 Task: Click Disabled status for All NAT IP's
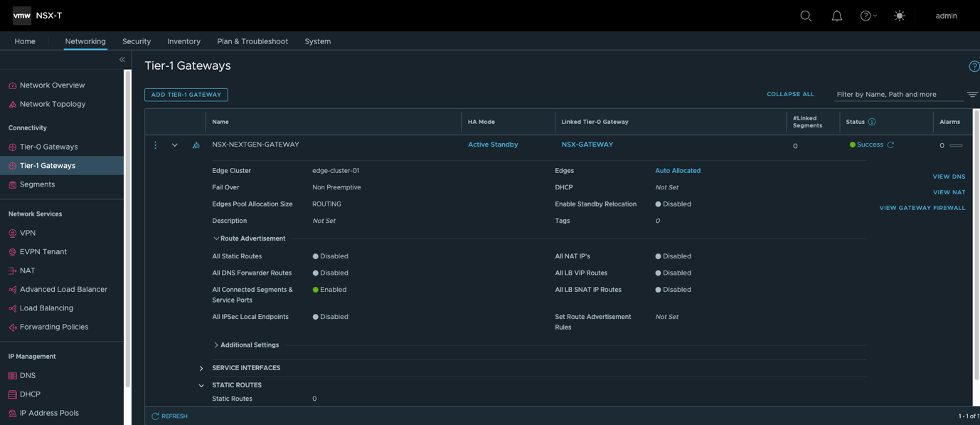coord(673,256)
